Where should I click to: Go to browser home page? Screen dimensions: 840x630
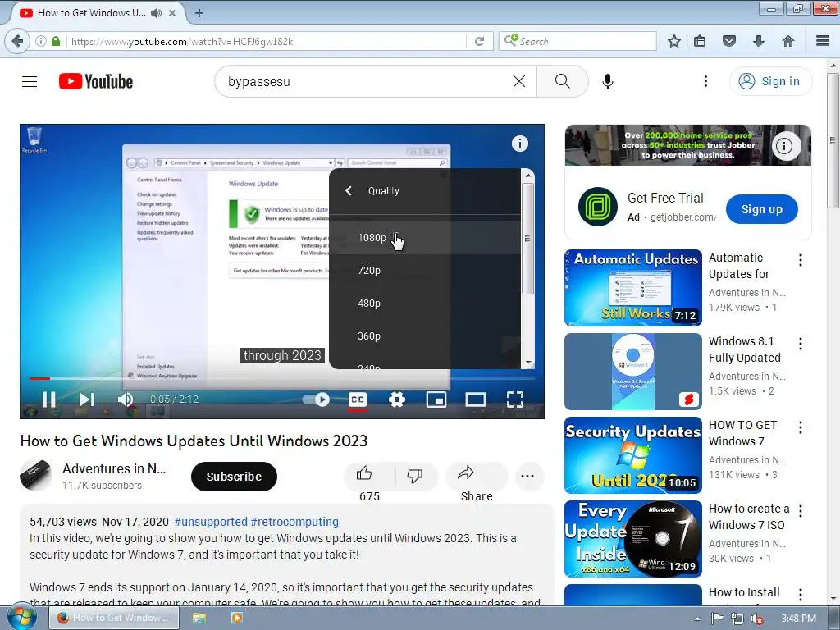pos(788,41)
